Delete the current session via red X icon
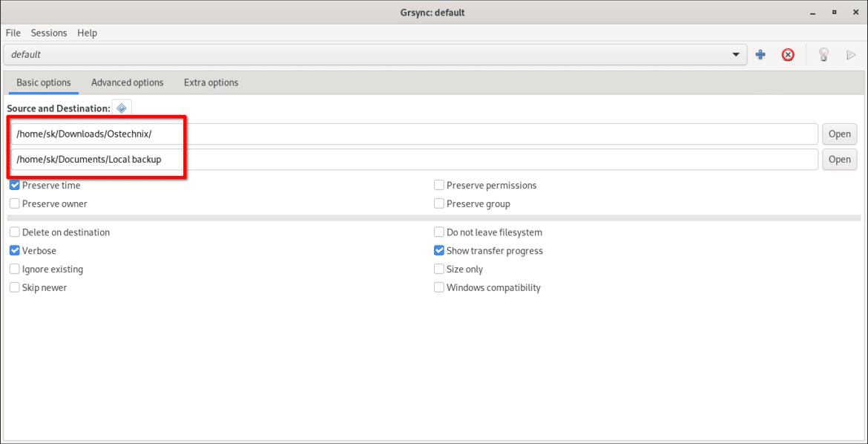Image resolution: width=868 pixels, height=444 pixels. [788, 54]
